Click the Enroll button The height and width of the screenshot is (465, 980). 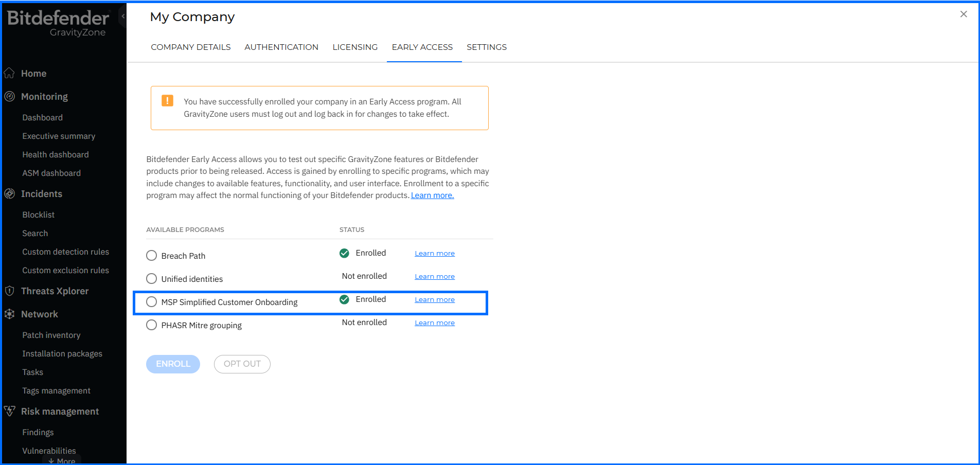(x=173, y=364)
